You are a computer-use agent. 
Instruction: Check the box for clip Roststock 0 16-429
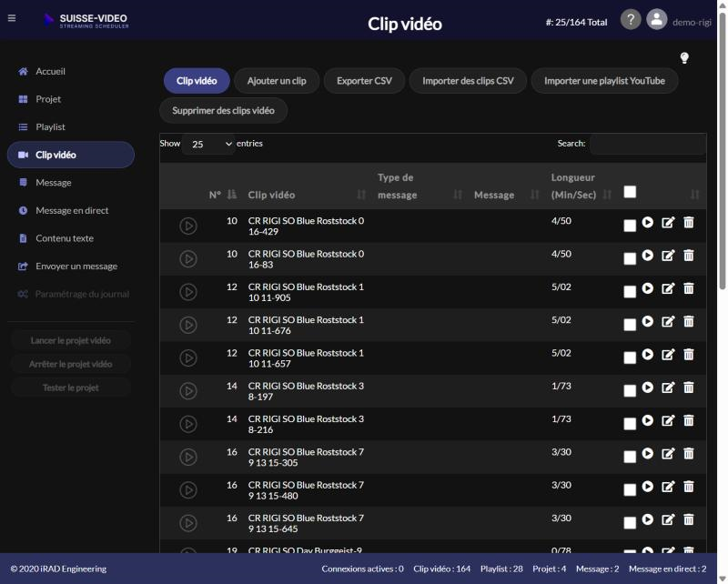(630, 226)
